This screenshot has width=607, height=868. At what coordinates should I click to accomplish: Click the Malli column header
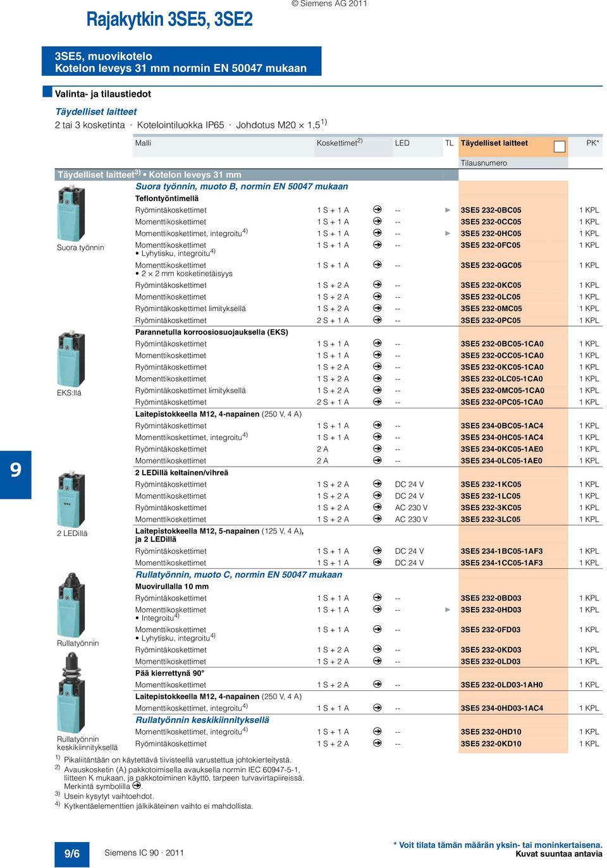click(x=143, y=144)
